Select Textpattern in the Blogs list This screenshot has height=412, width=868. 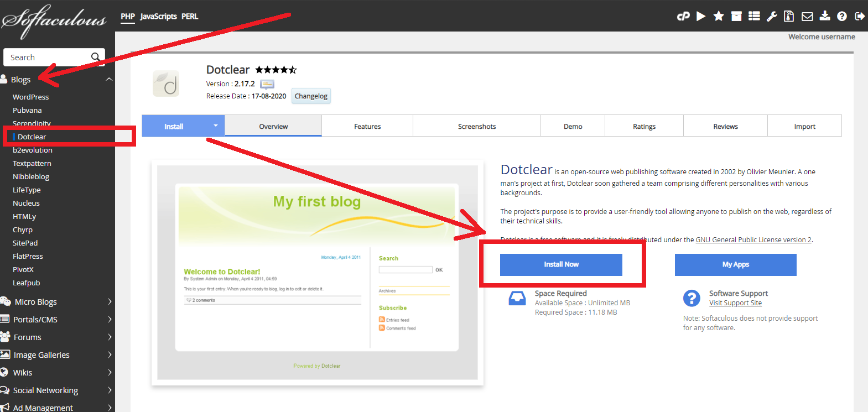[x=32, y=163]
